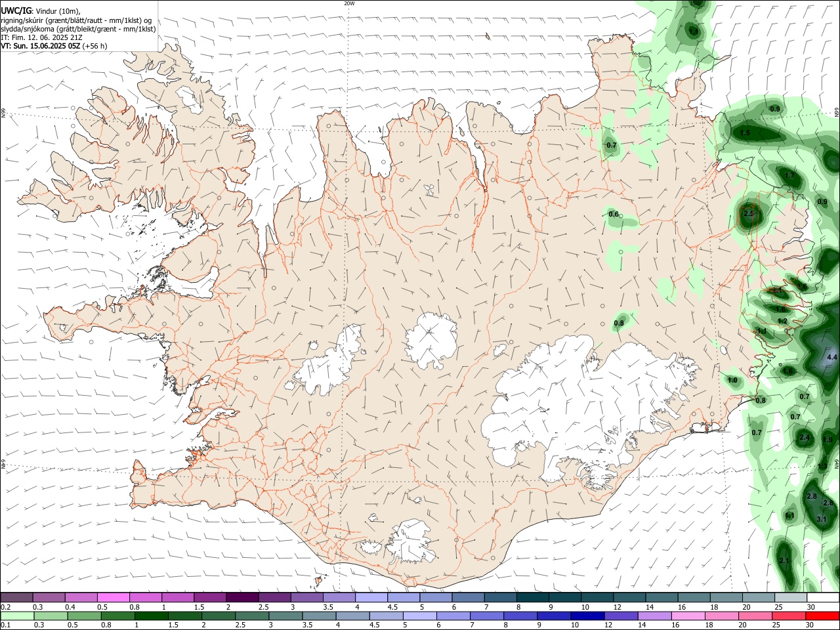Select the lower-row blue swatch between 8 and 9

coord(521,616)
